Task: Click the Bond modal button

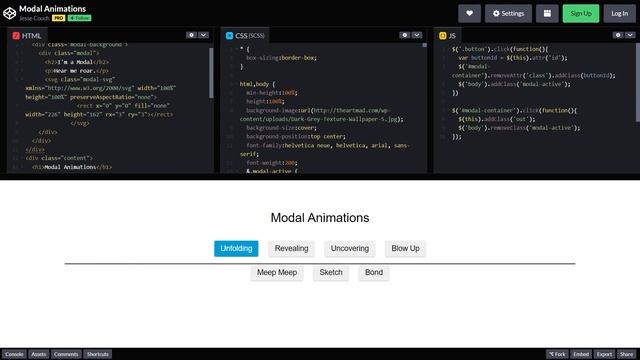Action: coord(374,273)
